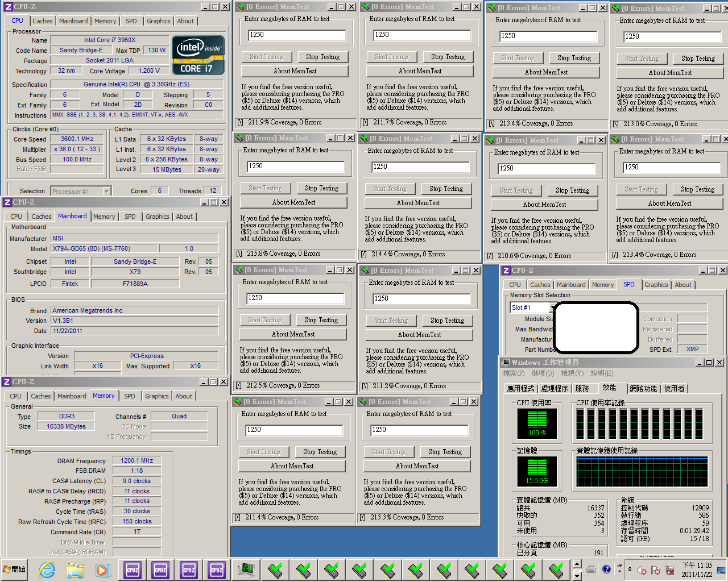This screenshot has width=728, height=582.
Task: Launch Windows Media Player from the taskbar
Action: [102, 569]
